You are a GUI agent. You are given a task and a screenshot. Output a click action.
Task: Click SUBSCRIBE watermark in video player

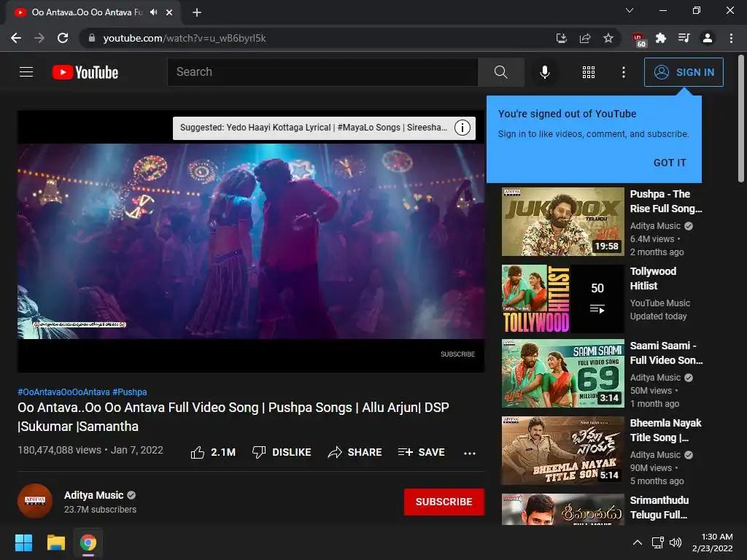tap(457, 354)
